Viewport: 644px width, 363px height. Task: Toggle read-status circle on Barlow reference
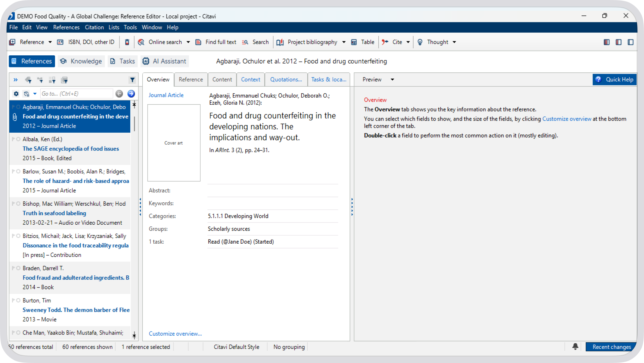18,171
